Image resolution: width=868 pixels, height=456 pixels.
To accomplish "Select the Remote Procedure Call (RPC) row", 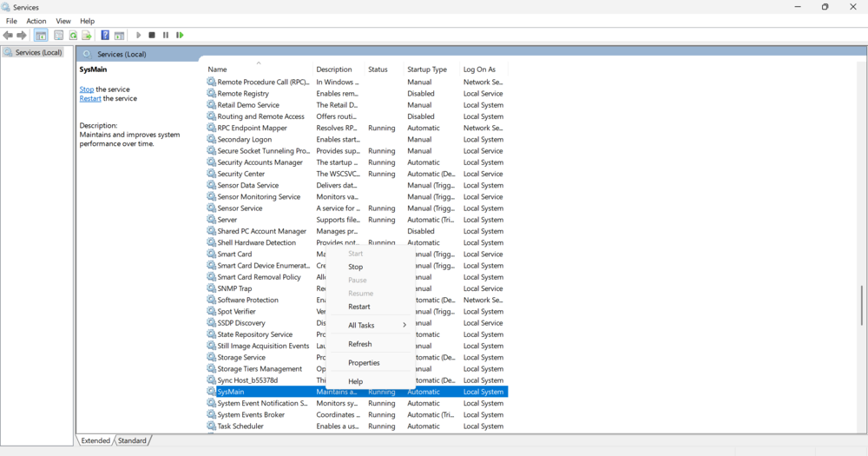I will 356,82.
